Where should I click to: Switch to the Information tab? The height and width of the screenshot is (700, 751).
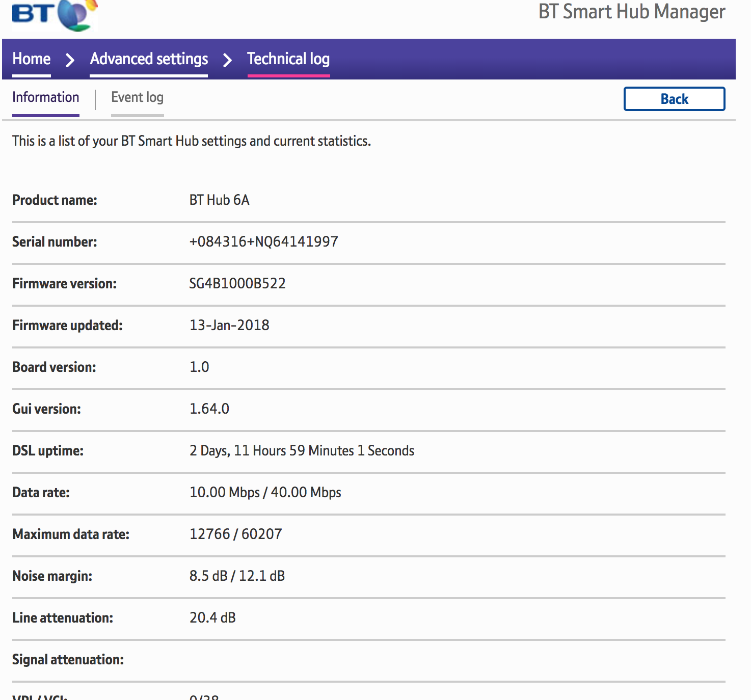[46, 97]
